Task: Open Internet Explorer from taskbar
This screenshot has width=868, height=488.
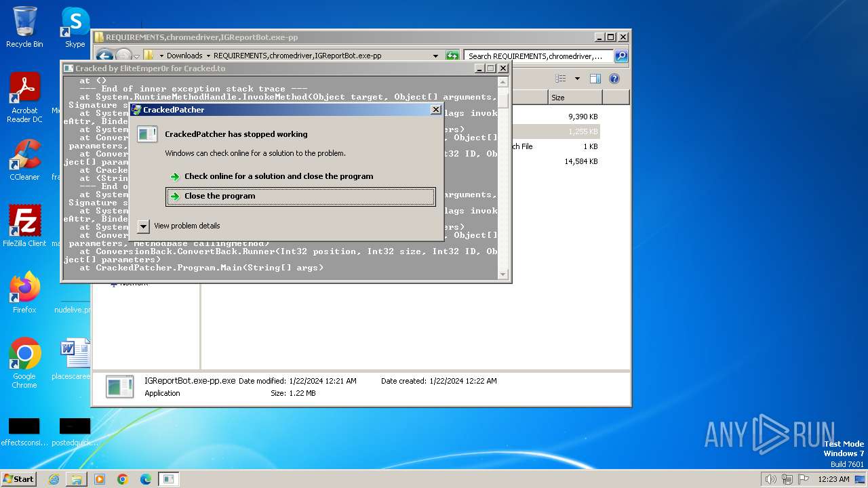Action: click(x=54, y=479)
